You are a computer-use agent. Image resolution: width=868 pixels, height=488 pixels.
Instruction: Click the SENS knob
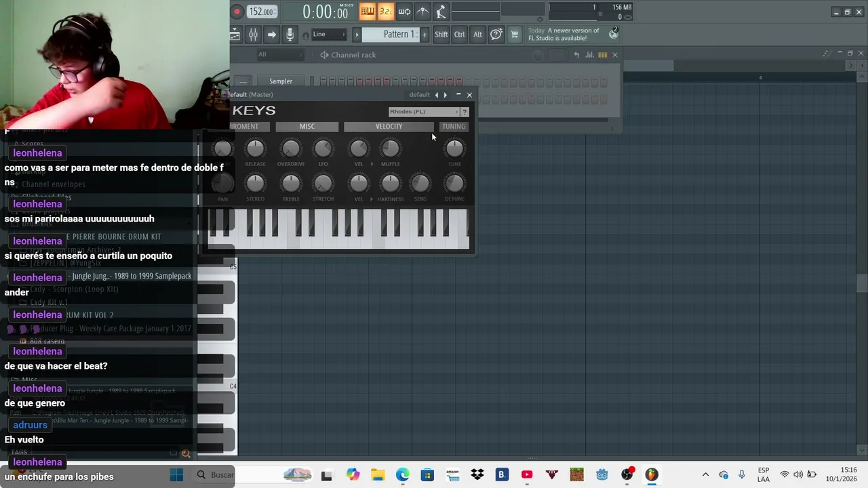(x=420, y=183)
